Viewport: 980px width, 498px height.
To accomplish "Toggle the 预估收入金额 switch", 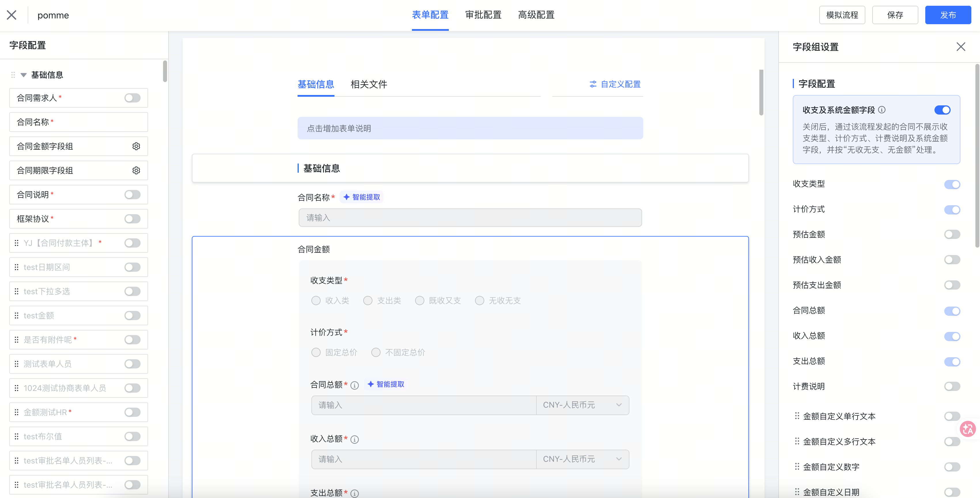I will coord(952,260).
